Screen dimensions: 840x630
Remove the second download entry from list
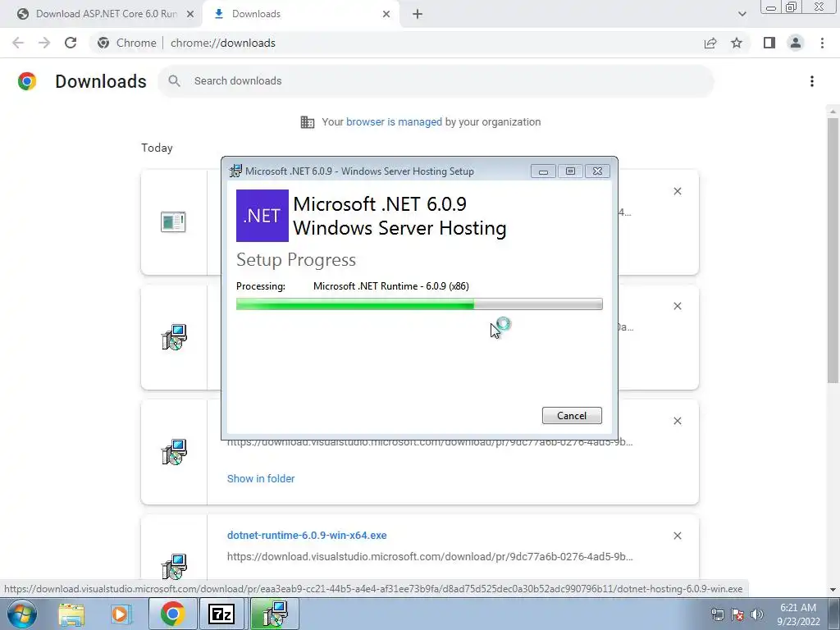678,306
